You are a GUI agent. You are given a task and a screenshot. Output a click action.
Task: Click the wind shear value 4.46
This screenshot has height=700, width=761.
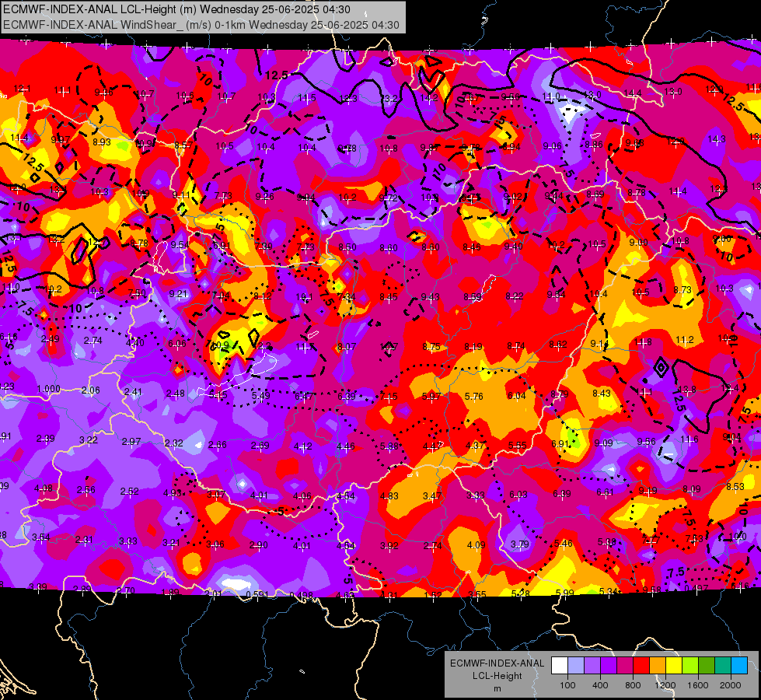pyautogui.click(x=346, y=446)
